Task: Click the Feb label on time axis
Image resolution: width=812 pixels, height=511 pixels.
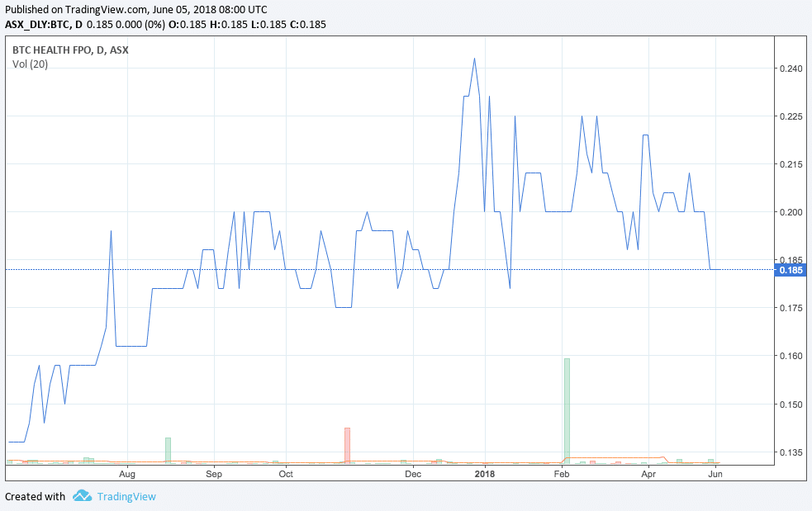Action: (x=561, y=474)
